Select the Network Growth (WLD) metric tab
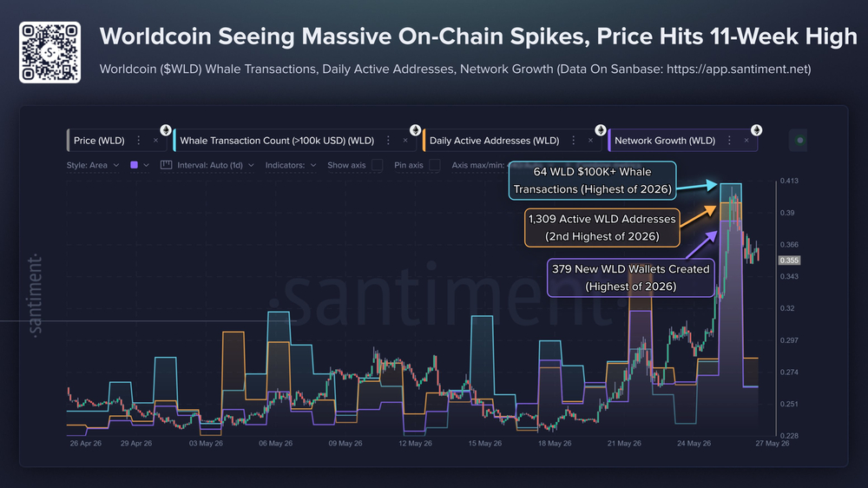868x488 pixels. tap(665, 141)
